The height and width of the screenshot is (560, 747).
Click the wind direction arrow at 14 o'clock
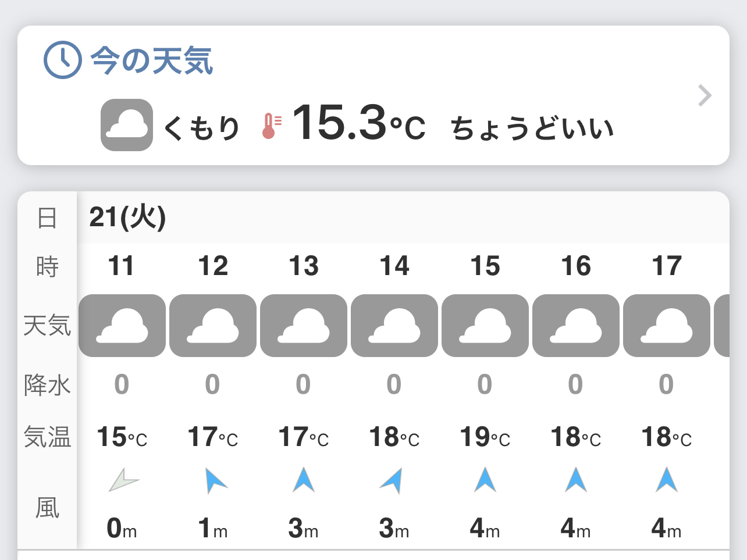(x=393, y=481)
